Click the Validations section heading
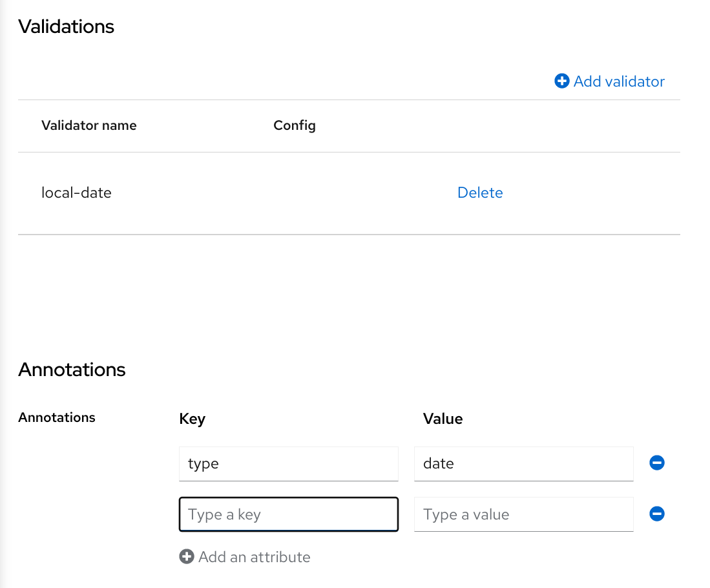Image resolution: width=710 pixels, height=588 pixels. tap(66, 26)
